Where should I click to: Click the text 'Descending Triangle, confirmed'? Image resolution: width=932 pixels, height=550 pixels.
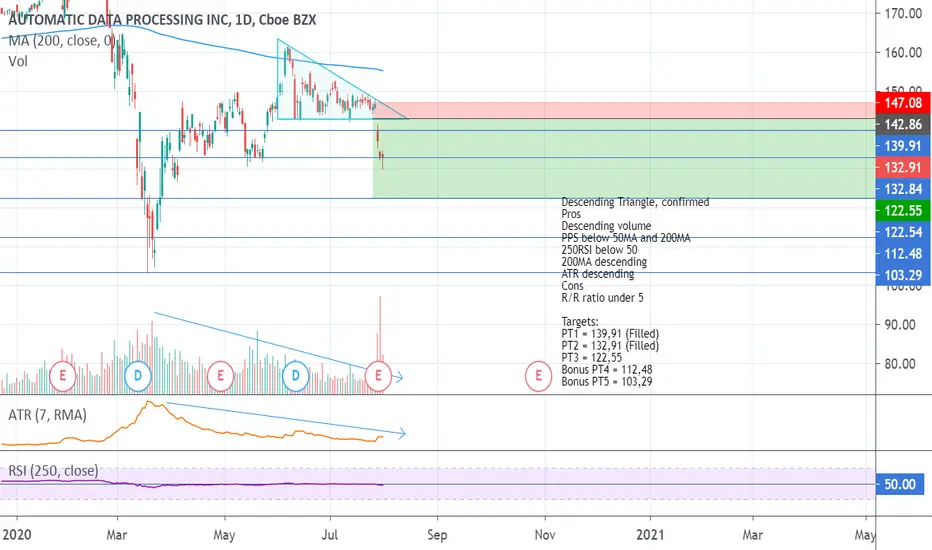(x=635, y=202)
